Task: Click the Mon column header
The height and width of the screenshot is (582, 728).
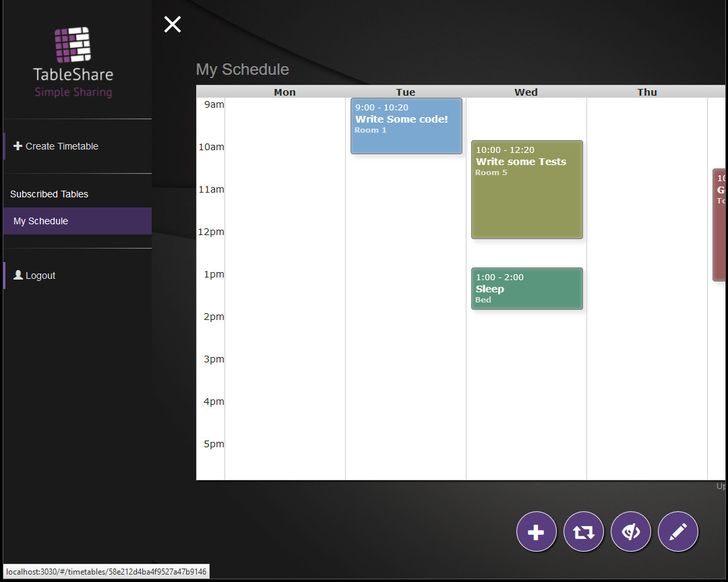Action: (x=284, y=92)
